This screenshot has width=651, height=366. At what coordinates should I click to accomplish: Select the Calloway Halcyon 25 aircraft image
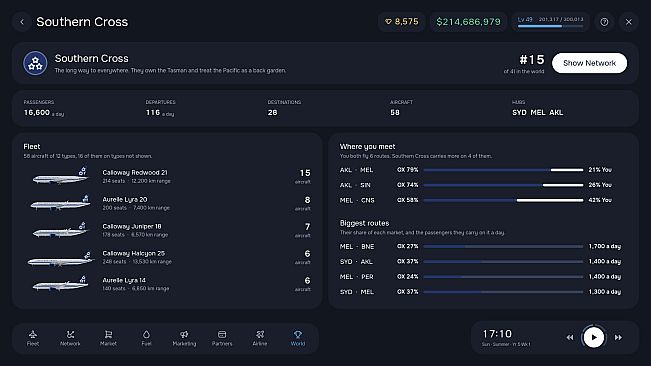[x=61, y=258]
